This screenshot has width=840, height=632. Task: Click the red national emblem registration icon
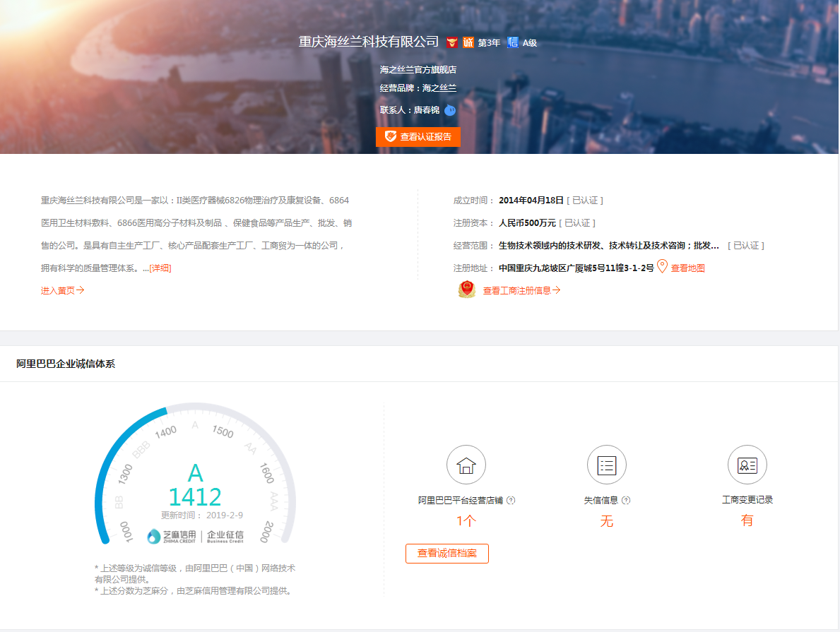click(467, 290)
